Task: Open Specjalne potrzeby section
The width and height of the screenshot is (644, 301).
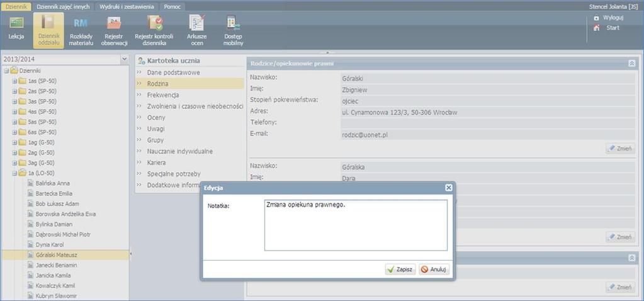Action: point(174,174)
